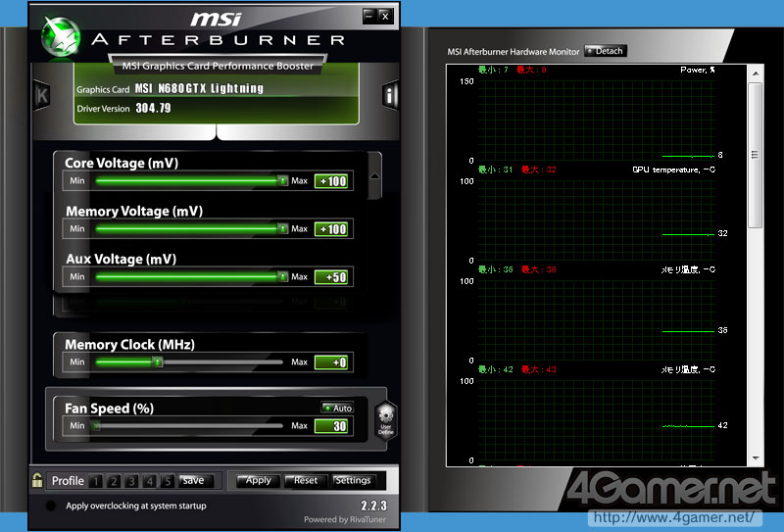
Task: Click the Fan Speed slider track
Action: (x=189, y=426)
